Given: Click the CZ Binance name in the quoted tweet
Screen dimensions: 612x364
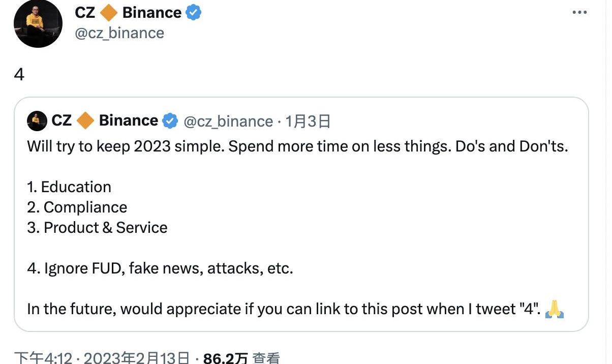Looking at the screenshot, I should point(105,120).
